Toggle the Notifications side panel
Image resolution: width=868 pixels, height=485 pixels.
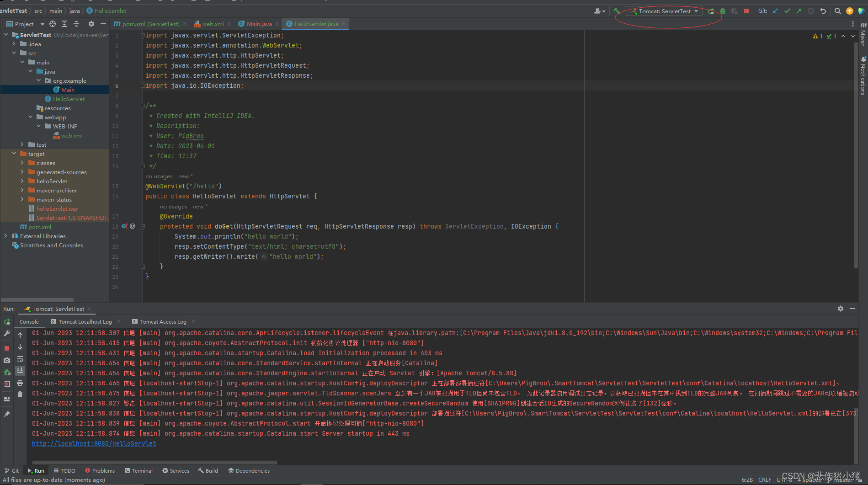pos(863,76)
